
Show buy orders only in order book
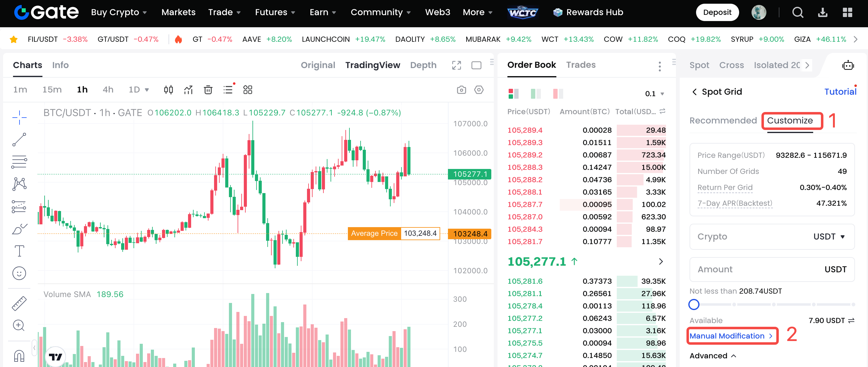pos(535,93)
